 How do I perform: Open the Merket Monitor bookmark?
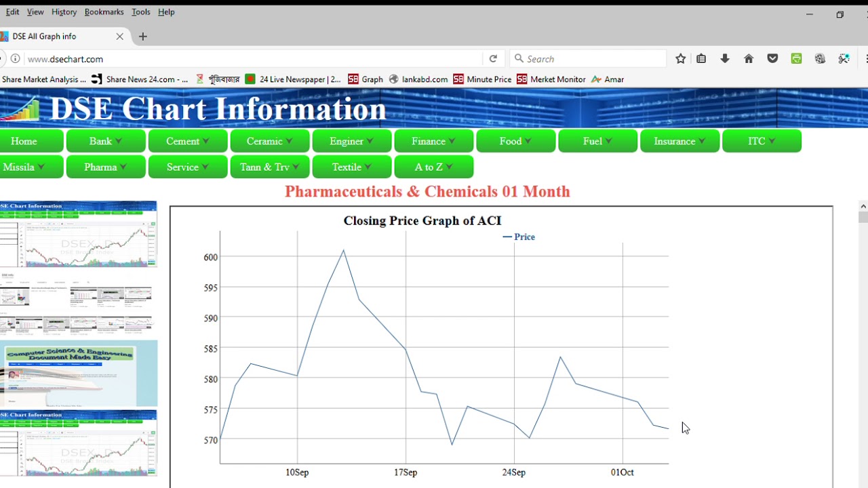point(551,79)
